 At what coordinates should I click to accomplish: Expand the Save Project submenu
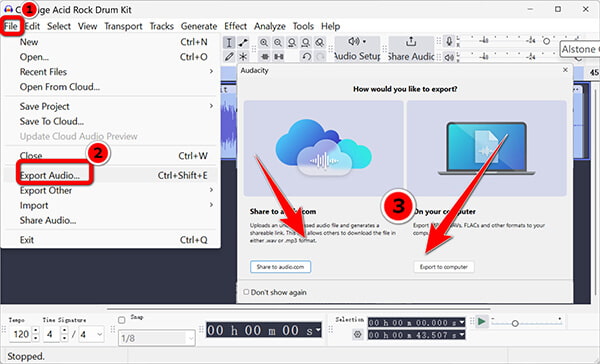click(x=211, y=106)
